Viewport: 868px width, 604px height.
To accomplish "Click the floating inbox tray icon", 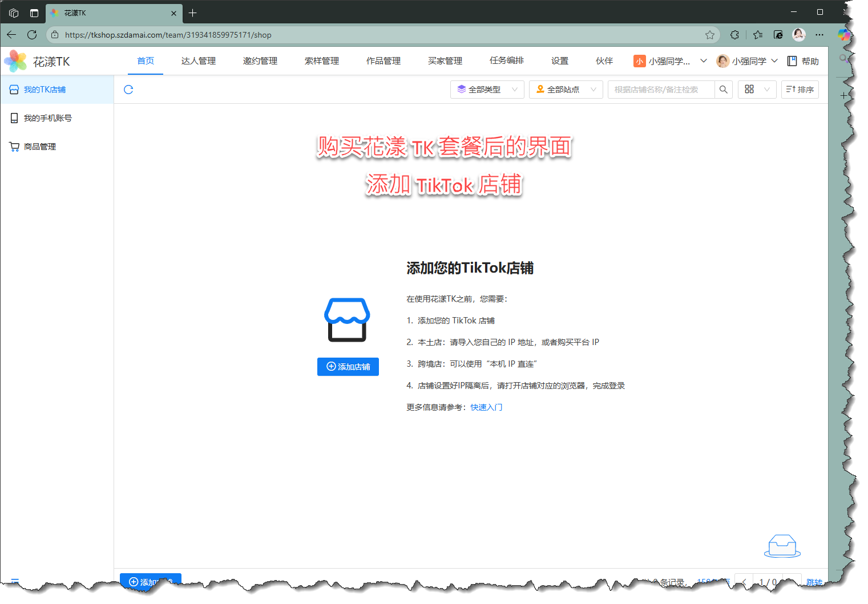I will (782, 546).
